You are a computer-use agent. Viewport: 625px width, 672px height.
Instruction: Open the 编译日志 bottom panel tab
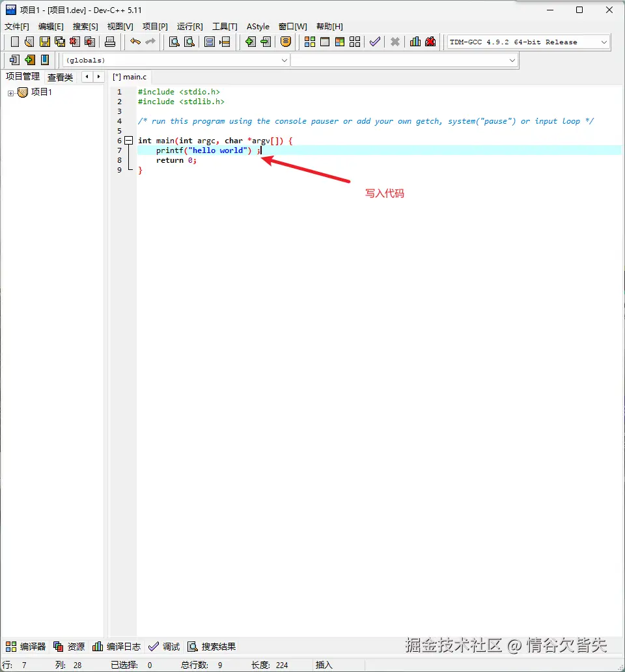point(117,647)
